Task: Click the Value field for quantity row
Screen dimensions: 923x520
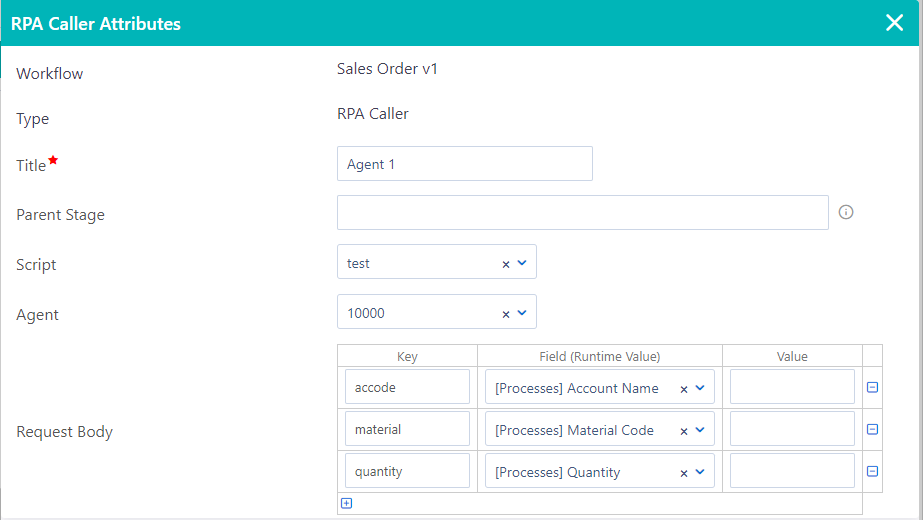Action: pyautogui.click(x=792, y=471)
